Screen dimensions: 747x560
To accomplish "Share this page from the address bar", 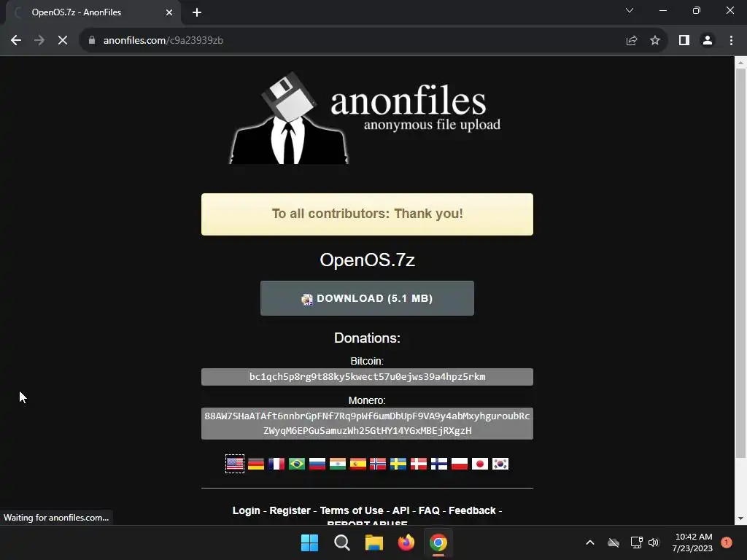I will coord(632,41).
